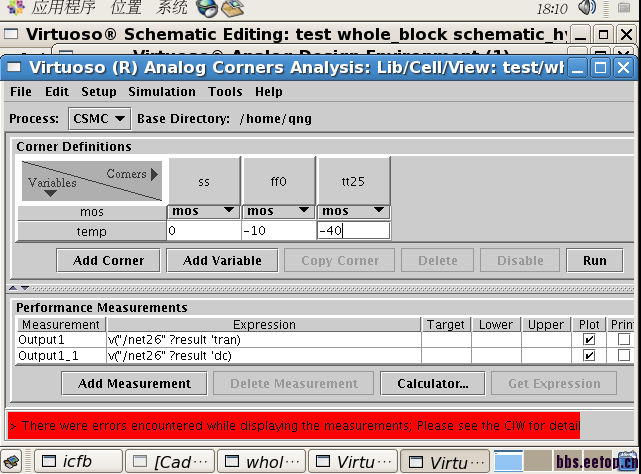
Task: Open the Calculator
Action: click(x=433, y=384)
